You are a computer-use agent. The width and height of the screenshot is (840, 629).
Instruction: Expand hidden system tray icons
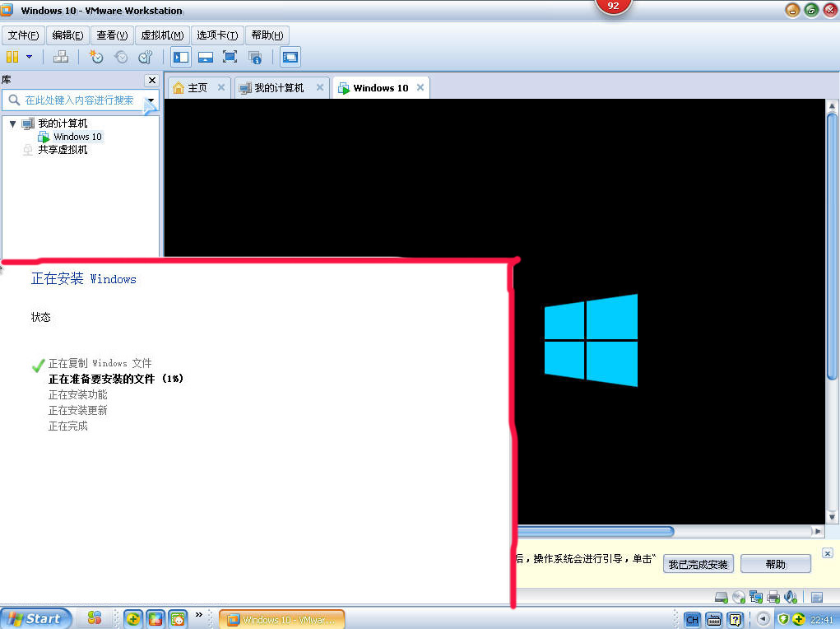pos(763,619)
